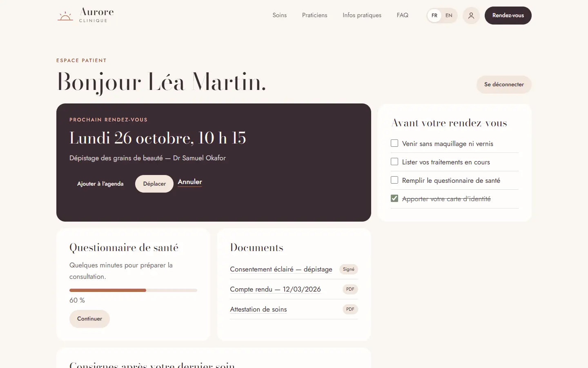Go to Aurore Clinique logo home
The height and width of the screenshot is (368, 588).
click(x=86, y=15)
